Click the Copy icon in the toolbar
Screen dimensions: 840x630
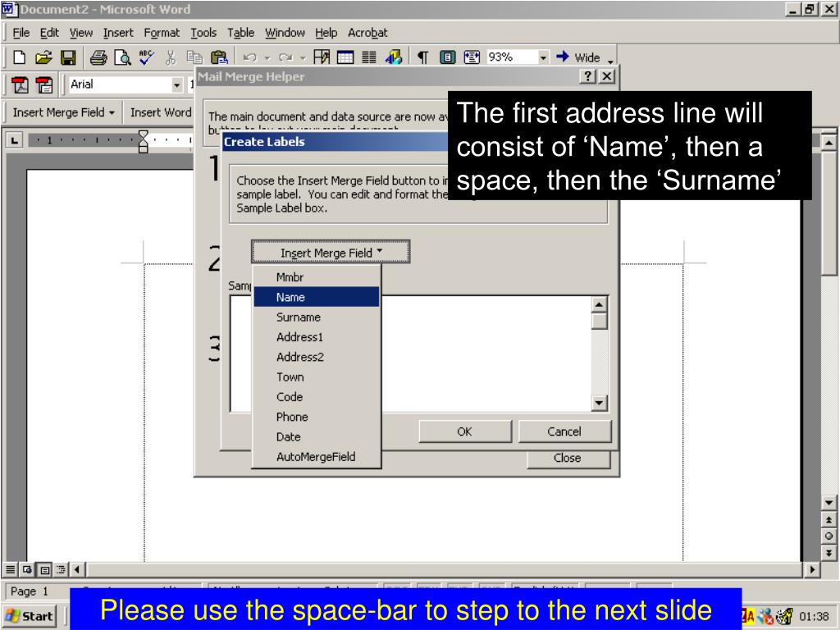point(194,57)
